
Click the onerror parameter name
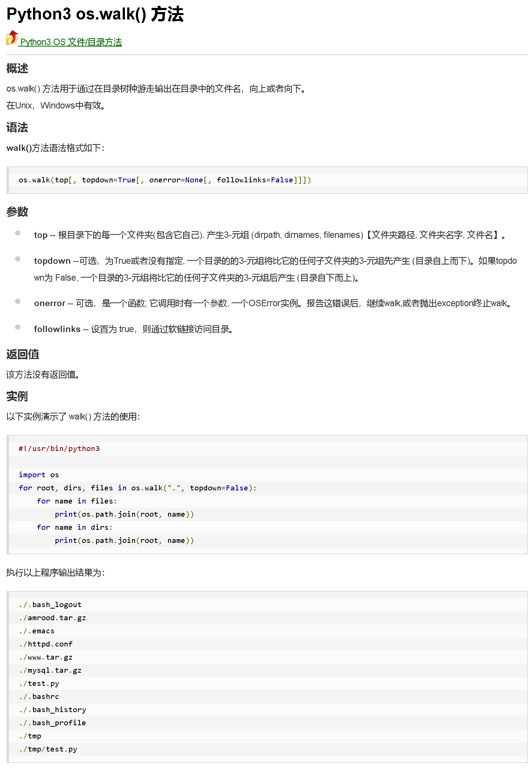click(50, 303)
